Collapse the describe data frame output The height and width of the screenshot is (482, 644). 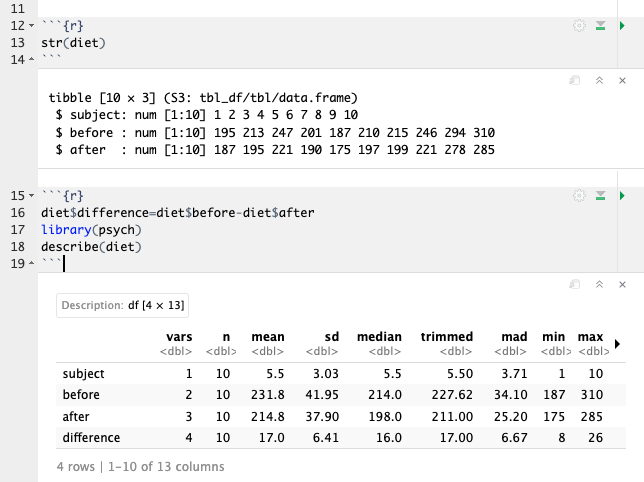pos(598,285)
